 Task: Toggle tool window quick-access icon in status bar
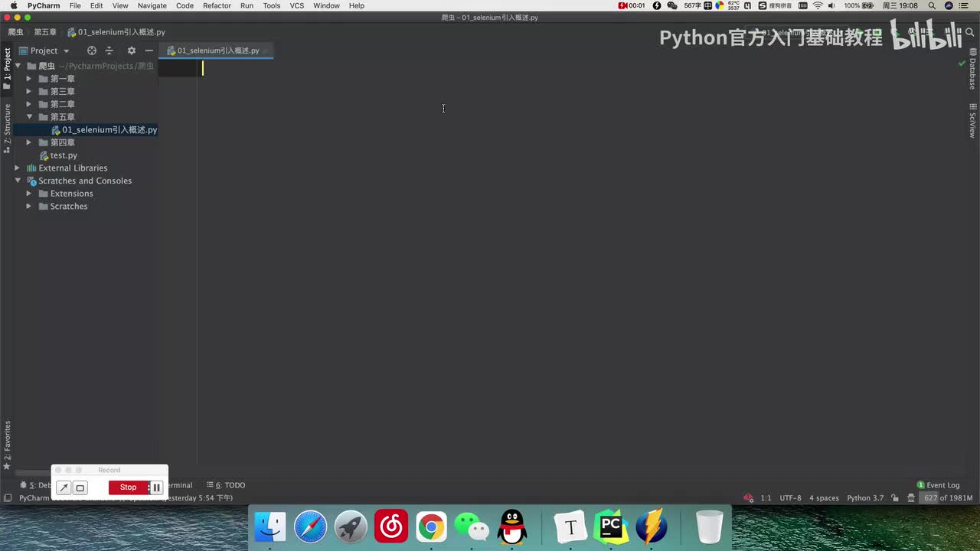tap(7, 498)
